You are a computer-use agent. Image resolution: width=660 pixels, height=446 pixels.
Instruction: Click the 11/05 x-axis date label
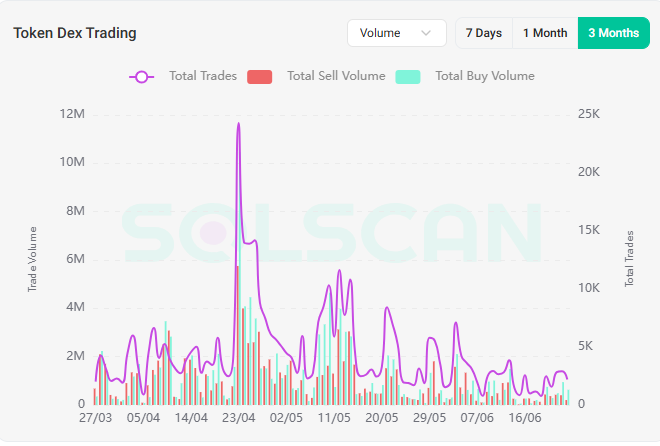(x=334, y=418)
